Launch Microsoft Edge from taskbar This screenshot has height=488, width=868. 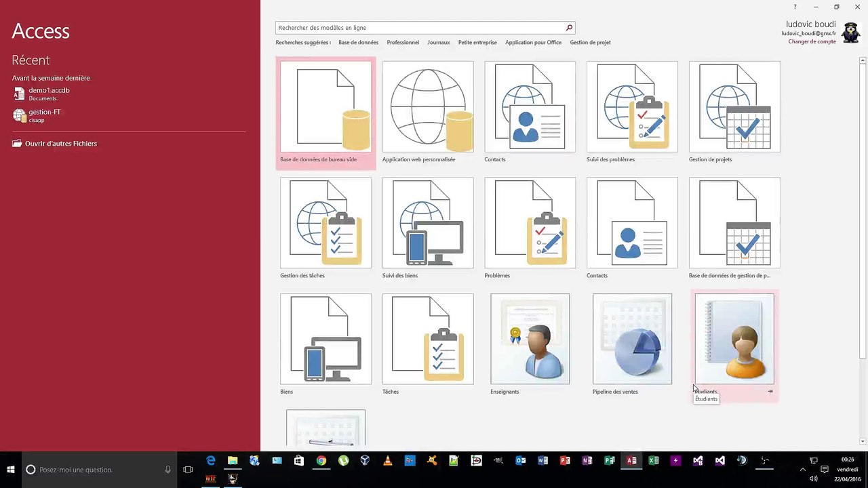tap(211, 461)
